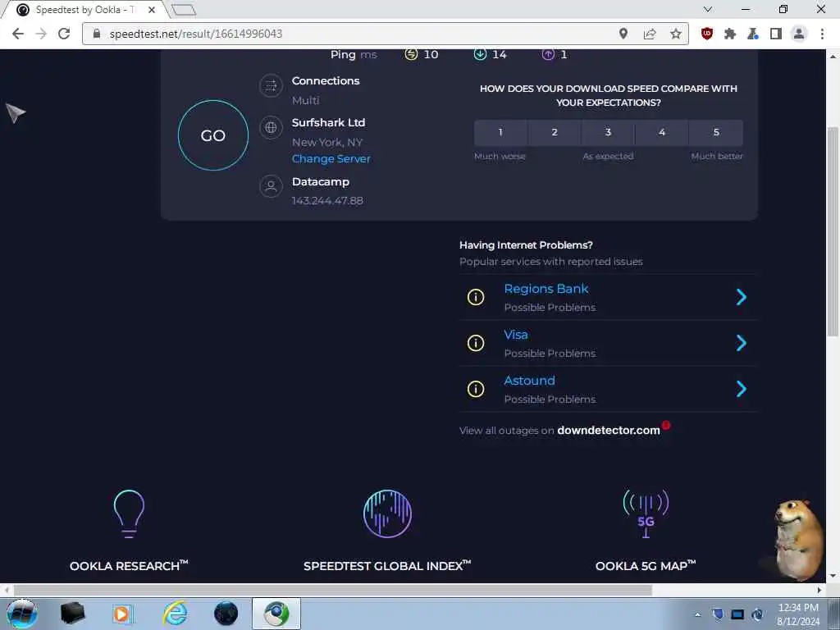This screenshot has width=840, height=630.
Task: Click the Chromium taskbar icon
Action: (x=276, y=614)
